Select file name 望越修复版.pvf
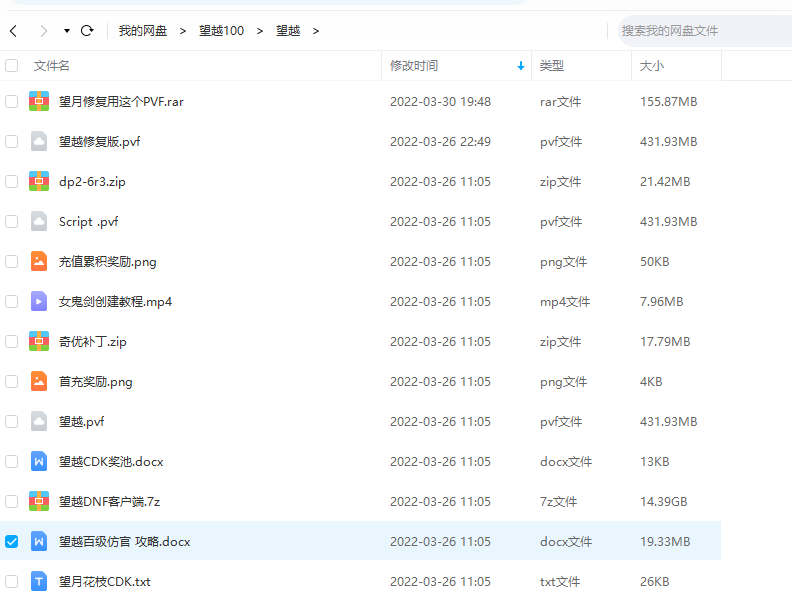Viewport: 792px width, 606px height. coord(100,141)
